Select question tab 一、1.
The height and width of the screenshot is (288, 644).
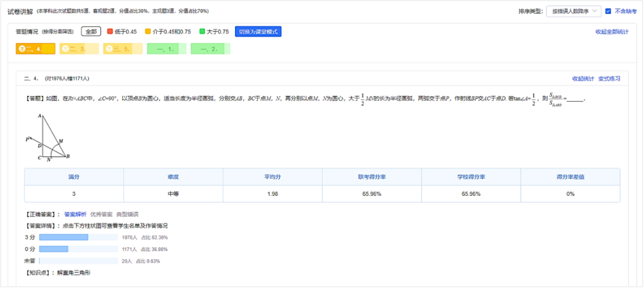click(166, 49)
